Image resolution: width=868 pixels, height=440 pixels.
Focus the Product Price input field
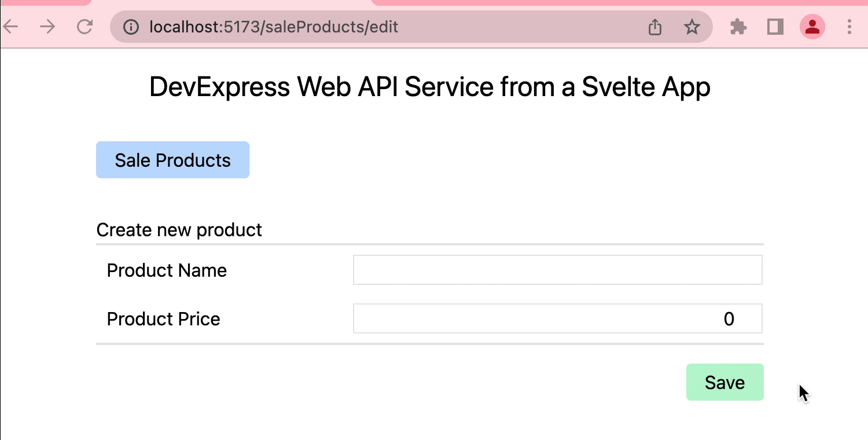coord(557,318)
